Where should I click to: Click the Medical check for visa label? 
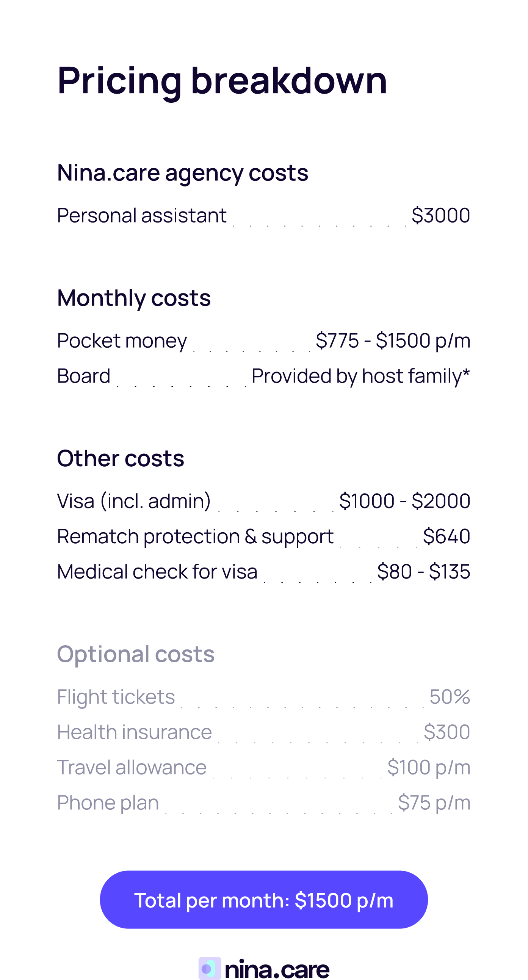[x=157, y=571]
